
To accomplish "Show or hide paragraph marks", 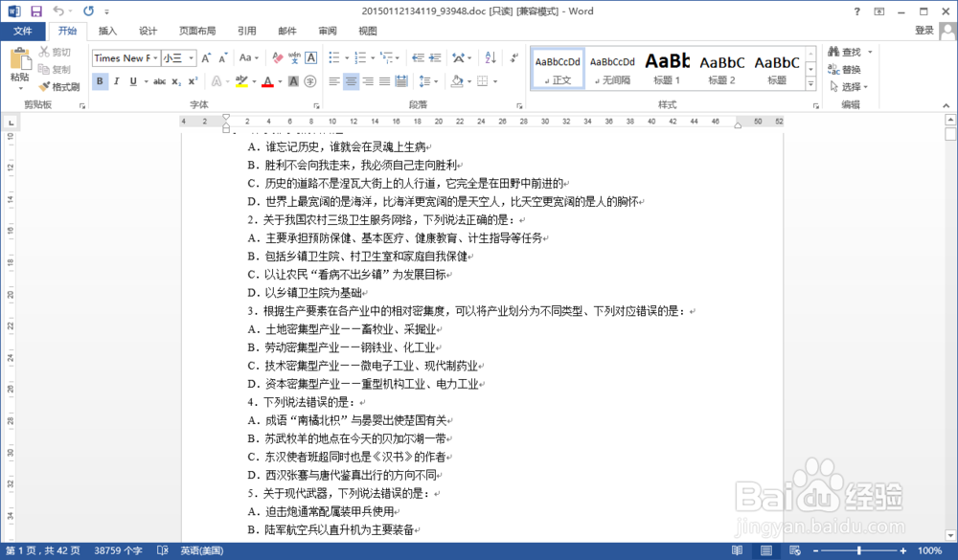I will click(x=513, y=58).
